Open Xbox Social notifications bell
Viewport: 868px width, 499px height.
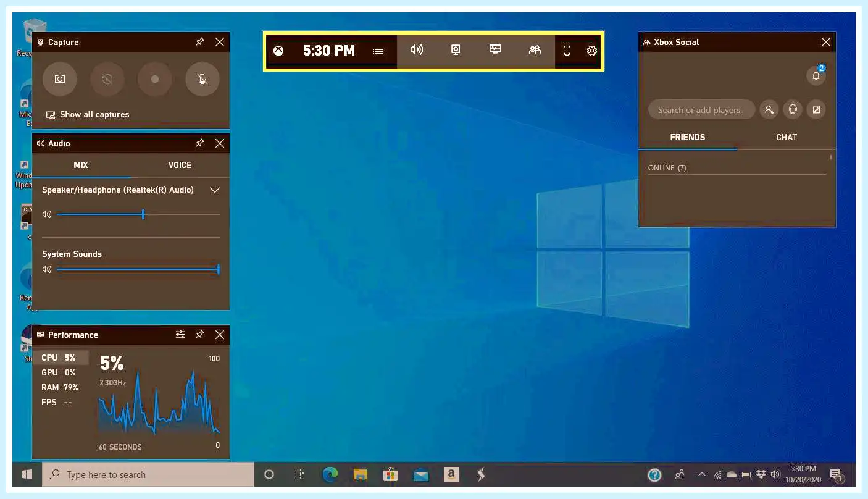point(816,76)
